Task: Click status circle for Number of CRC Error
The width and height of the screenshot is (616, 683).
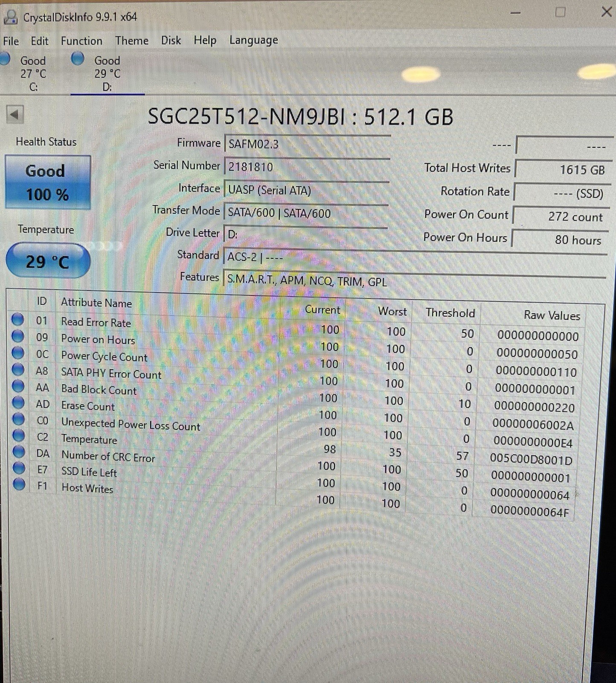Action: (x=19, y=452)
